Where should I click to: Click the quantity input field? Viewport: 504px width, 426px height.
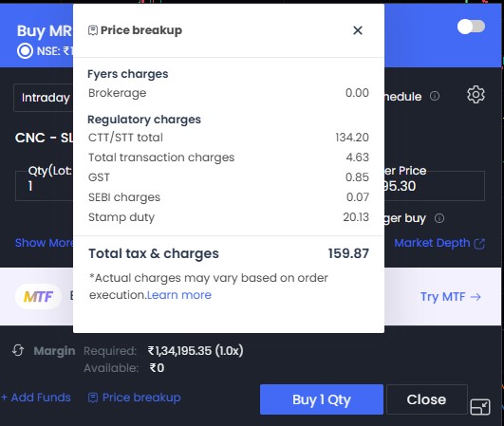point(45,186)
